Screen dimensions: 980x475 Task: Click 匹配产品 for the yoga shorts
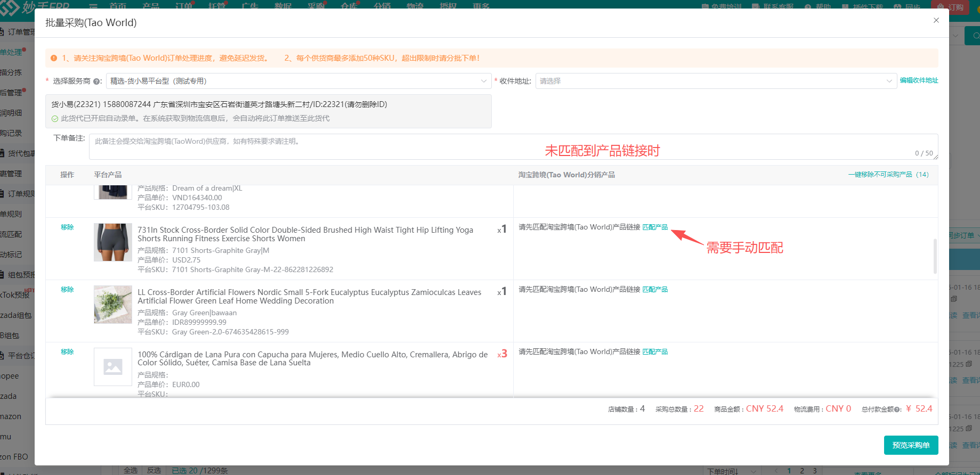655,227
